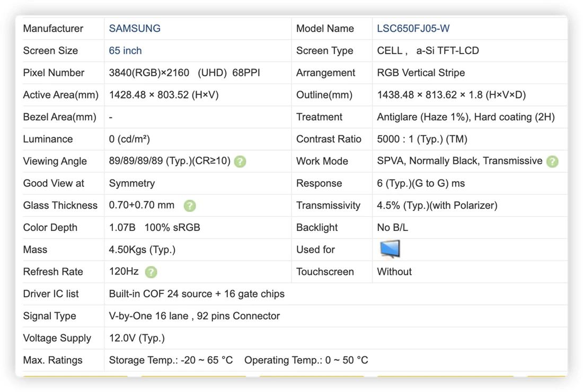Open the LSC650FJ05-W model name link

pyautogui.click(x=413, y=29)
